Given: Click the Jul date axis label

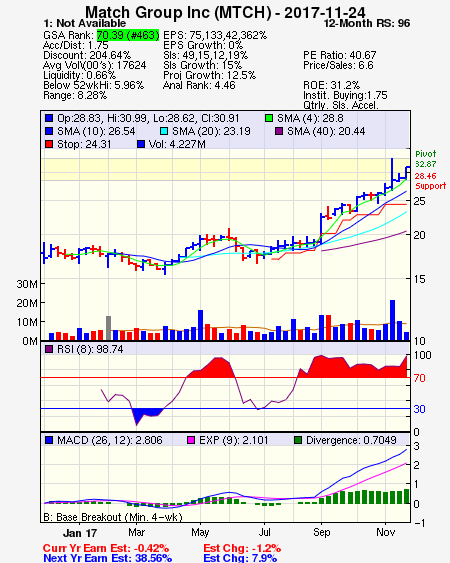Looking at the screenshot, I should coord(265,532).
